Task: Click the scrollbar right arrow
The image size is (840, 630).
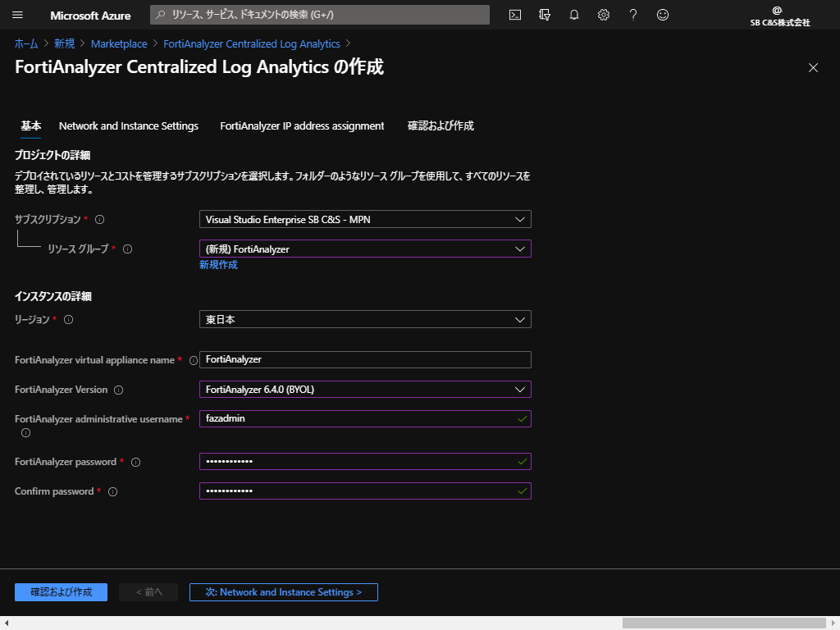Action: click(833, 623)
